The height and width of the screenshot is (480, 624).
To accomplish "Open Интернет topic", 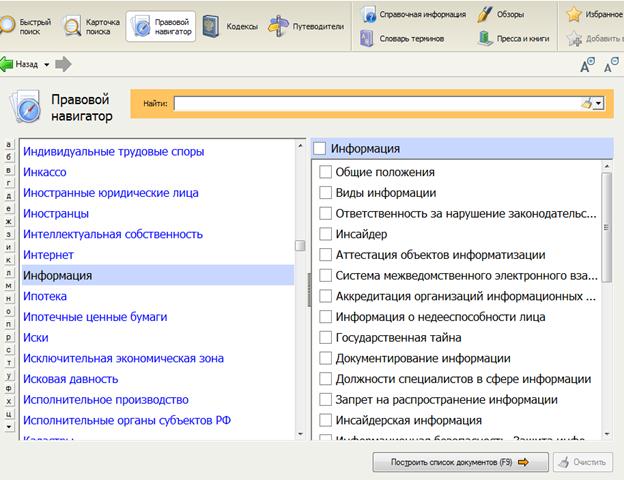I will click(48, 255).
